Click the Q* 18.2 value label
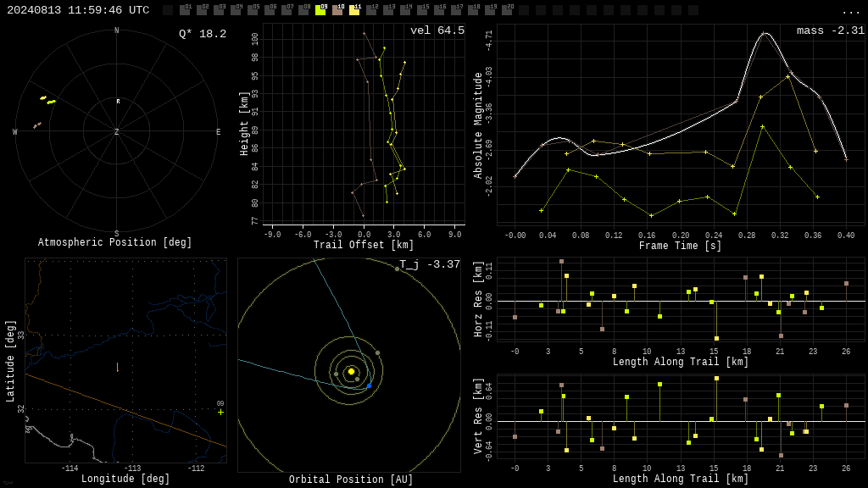 pyautogui.click(x=203, y=34)
